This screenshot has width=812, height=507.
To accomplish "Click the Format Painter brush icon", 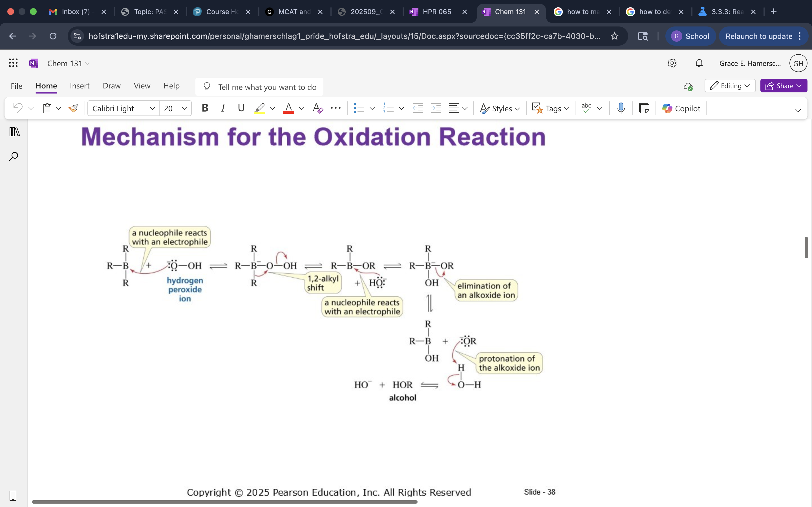I will [74, 108].
